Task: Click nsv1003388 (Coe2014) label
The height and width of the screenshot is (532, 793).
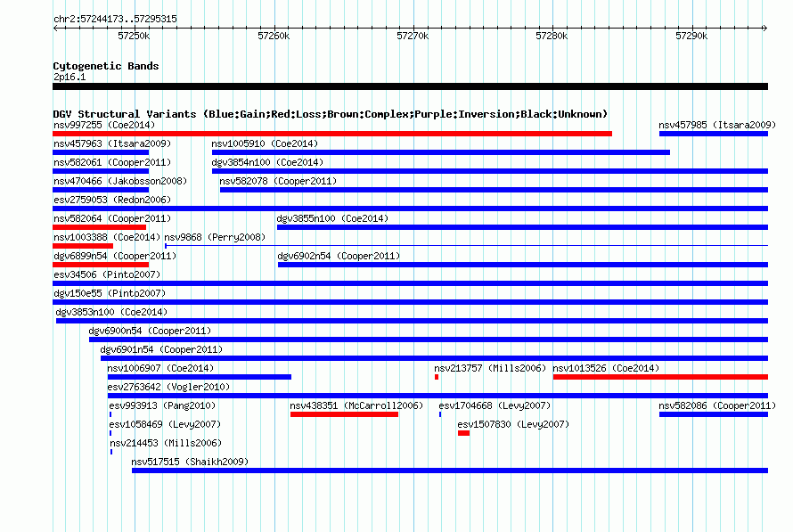Action: coord(107,237)
